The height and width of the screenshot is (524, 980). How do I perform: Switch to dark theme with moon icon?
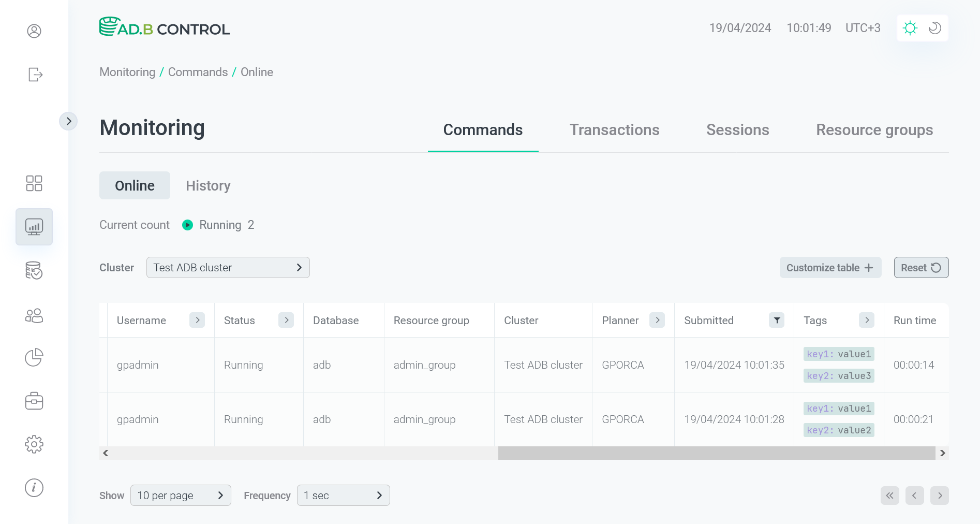point(934,28)
